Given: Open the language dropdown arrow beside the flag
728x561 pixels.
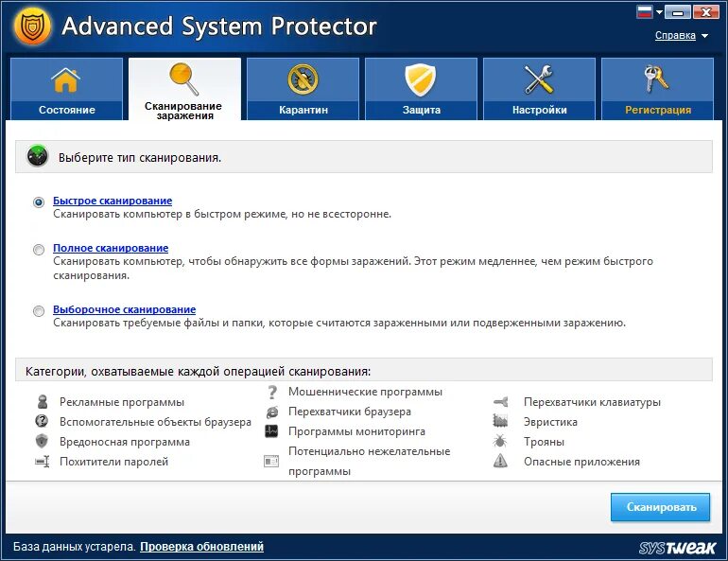Looking at the screenshot, I should click(659, 12).
